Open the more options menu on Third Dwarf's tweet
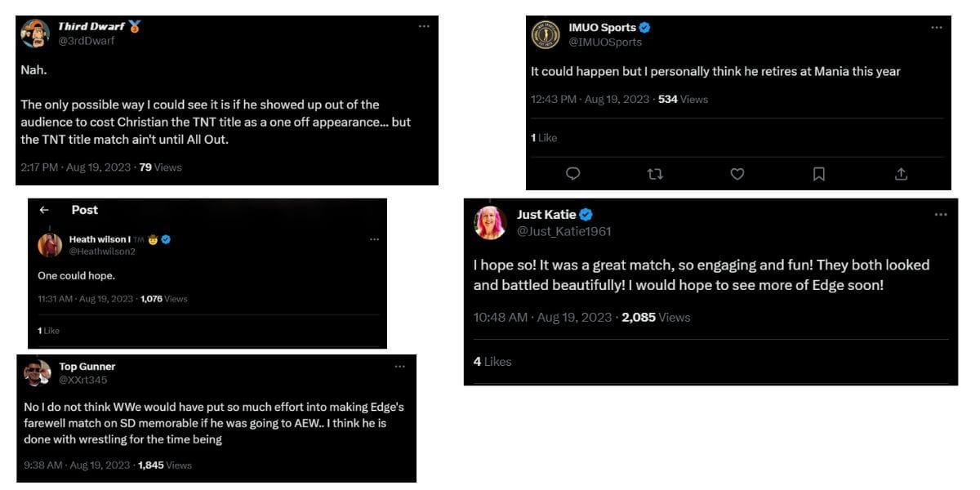The height and width of the screenshot is (490, 980). tap(424, 25)
